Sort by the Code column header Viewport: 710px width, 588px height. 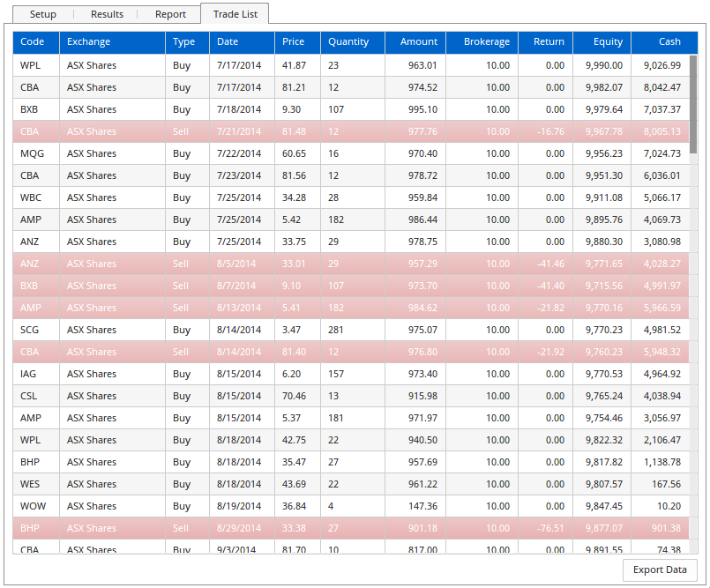point(36,42)
